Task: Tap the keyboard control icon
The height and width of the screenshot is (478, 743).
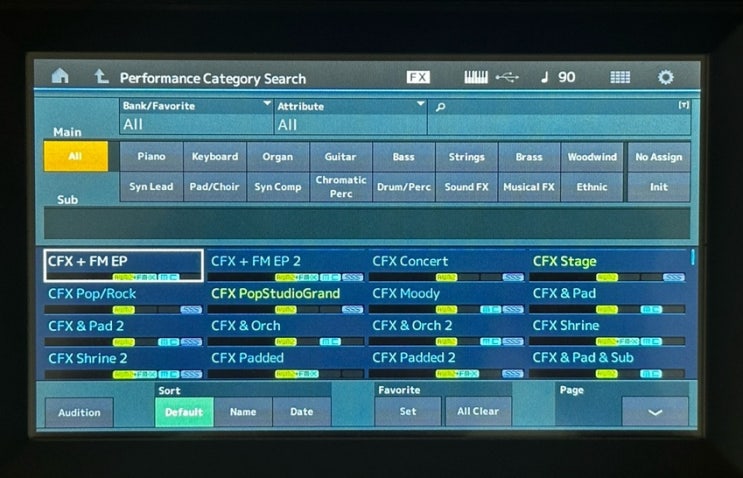Action: pos(476,77)
